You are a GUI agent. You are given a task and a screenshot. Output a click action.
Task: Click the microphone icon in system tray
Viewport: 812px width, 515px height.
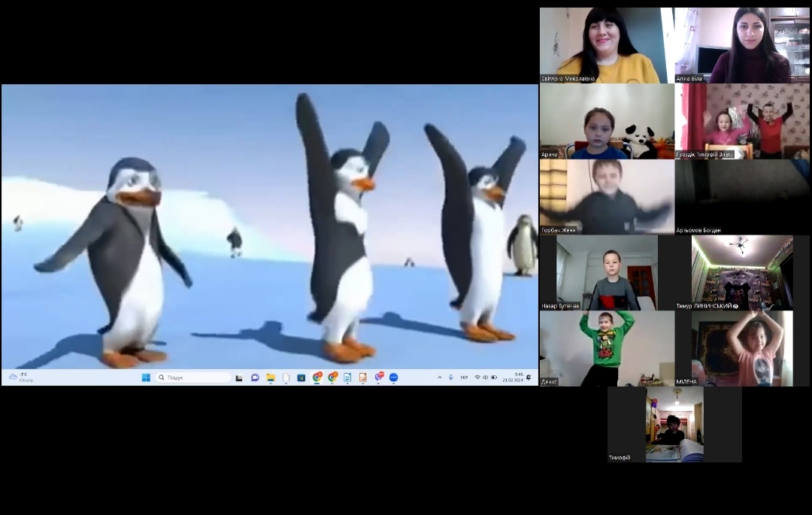click(451, 377)
